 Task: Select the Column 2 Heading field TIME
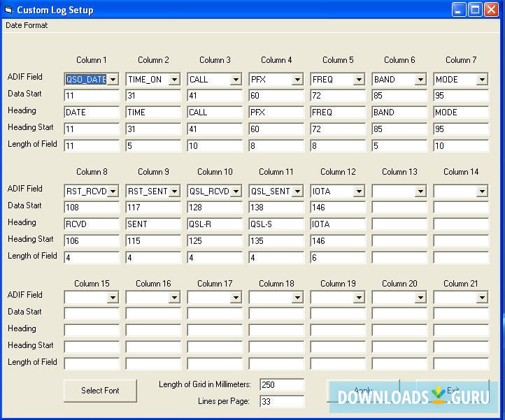click(x=153, y=113)
